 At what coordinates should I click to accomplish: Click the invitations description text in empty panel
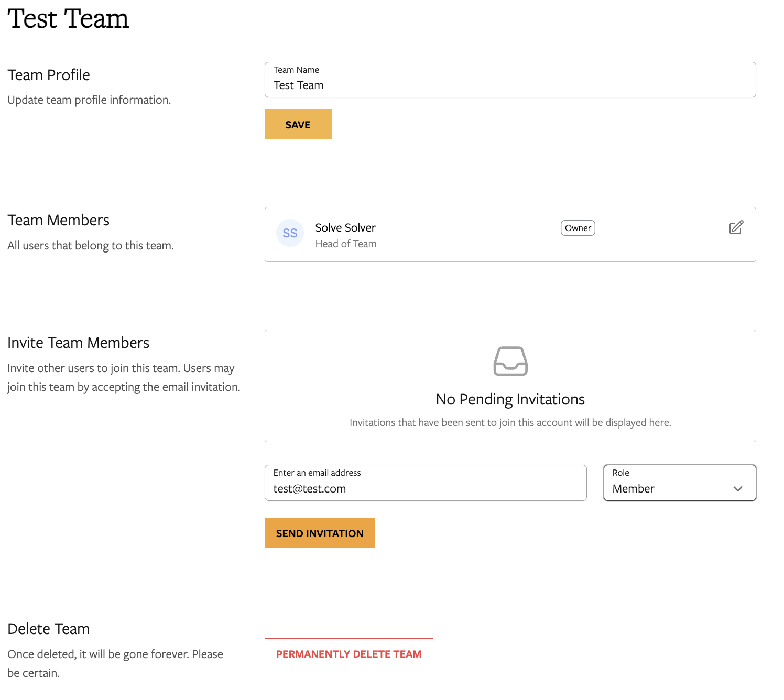pos(510,423)
